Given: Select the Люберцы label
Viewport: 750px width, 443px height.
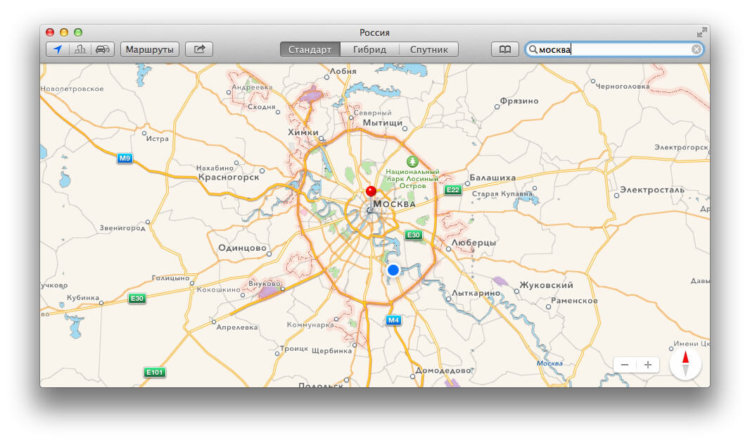Looking at the screenshot, I should tap(474, 243).
